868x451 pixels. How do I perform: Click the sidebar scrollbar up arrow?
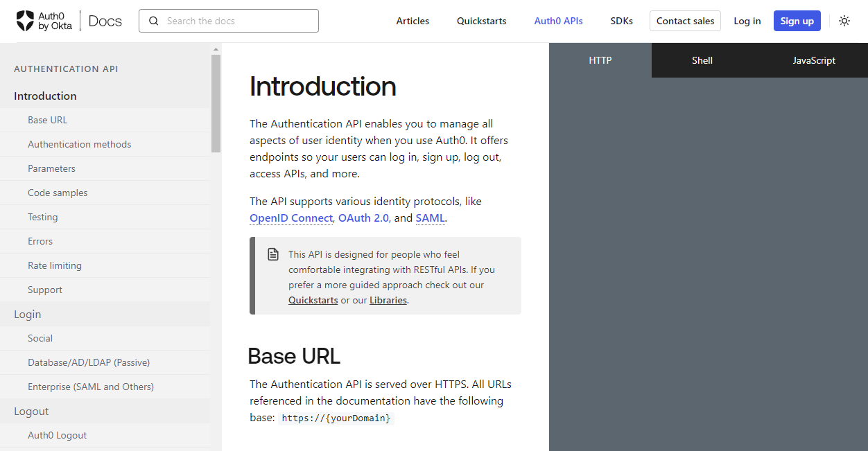216,49
